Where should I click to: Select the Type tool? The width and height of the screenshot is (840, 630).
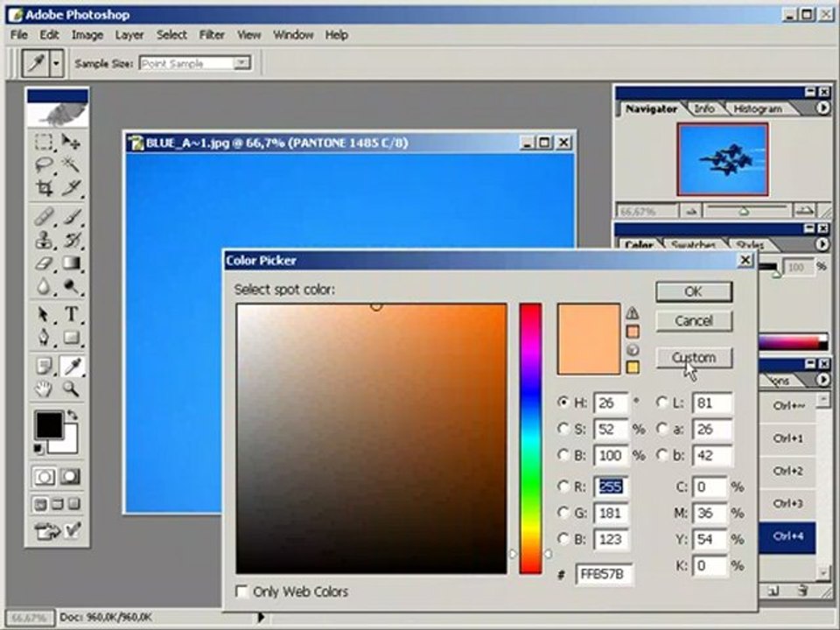click(71, 314)
